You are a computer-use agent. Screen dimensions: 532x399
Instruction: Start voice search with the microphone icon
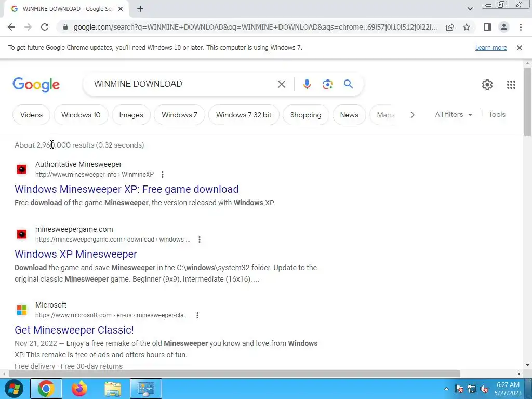[307, 84]
